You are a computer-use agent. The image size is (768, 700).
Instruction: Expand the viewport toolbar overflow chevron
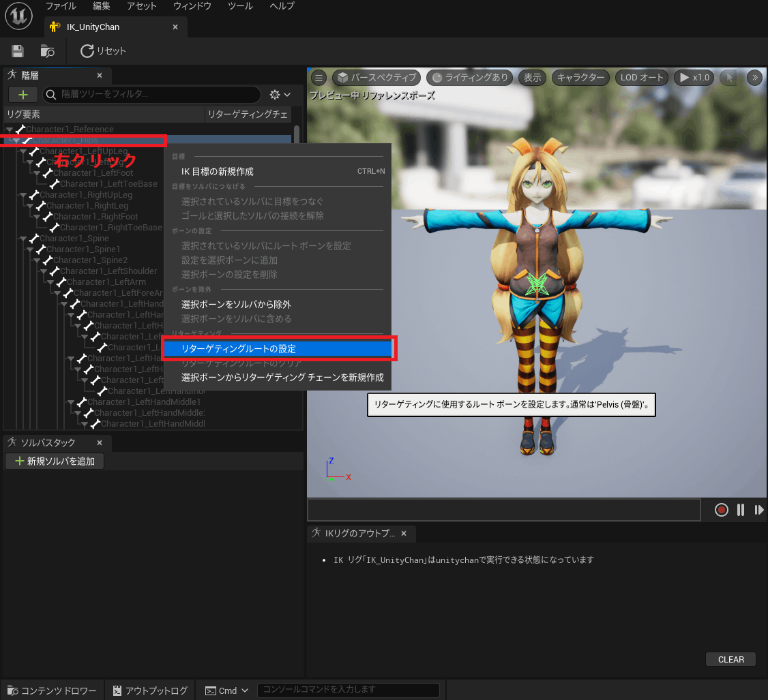point(755,77)
